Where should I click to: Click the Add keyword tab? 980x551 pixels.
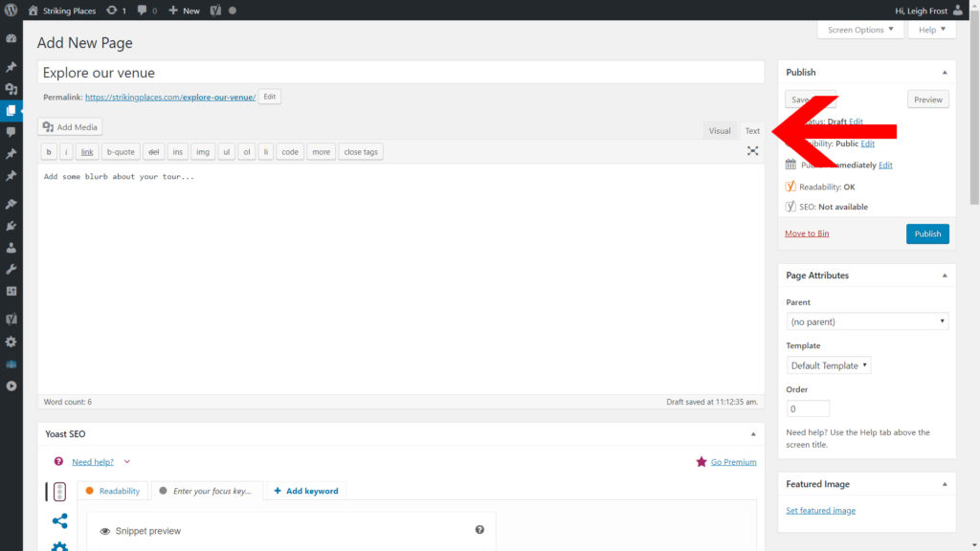coord(306,491)
